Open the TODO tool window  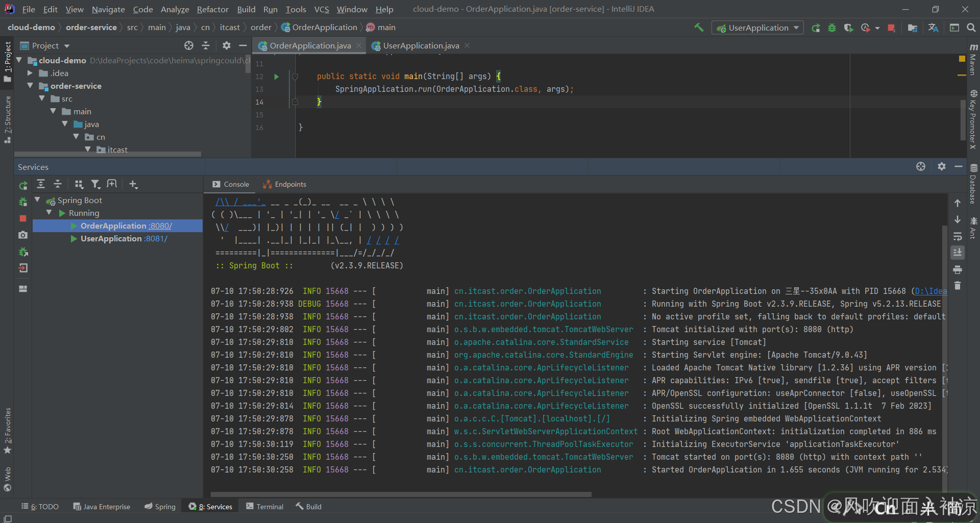(40, 507)
